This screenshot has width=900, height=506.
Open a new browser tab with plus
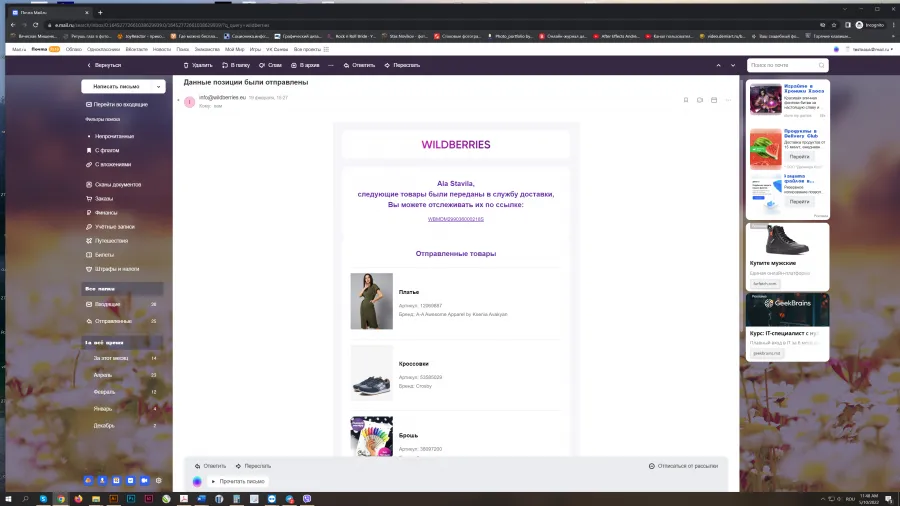tap(100, 13)
